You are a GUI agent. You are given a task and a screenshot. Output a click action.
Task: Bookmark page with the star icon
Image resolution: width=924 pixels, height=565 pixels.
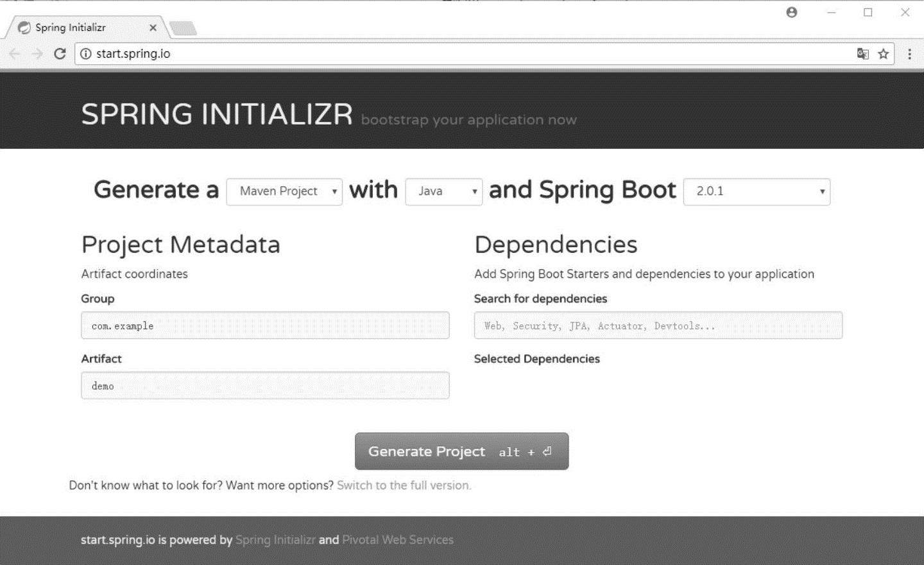[884, 54]
